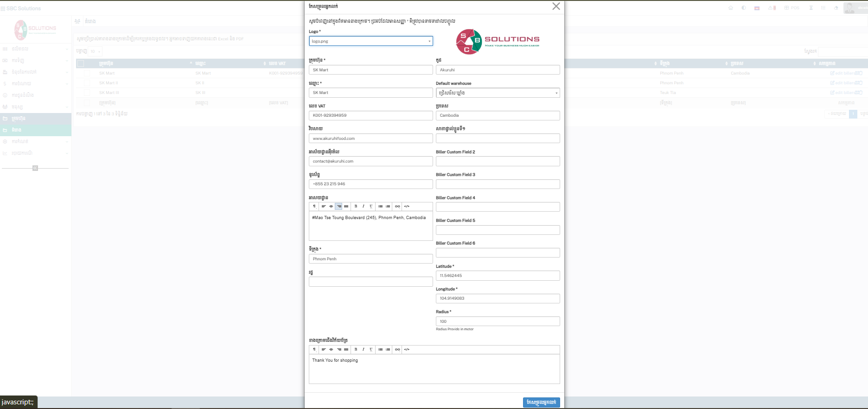
Task: Insert link in the address editor
Action: [x=397, y=207]
